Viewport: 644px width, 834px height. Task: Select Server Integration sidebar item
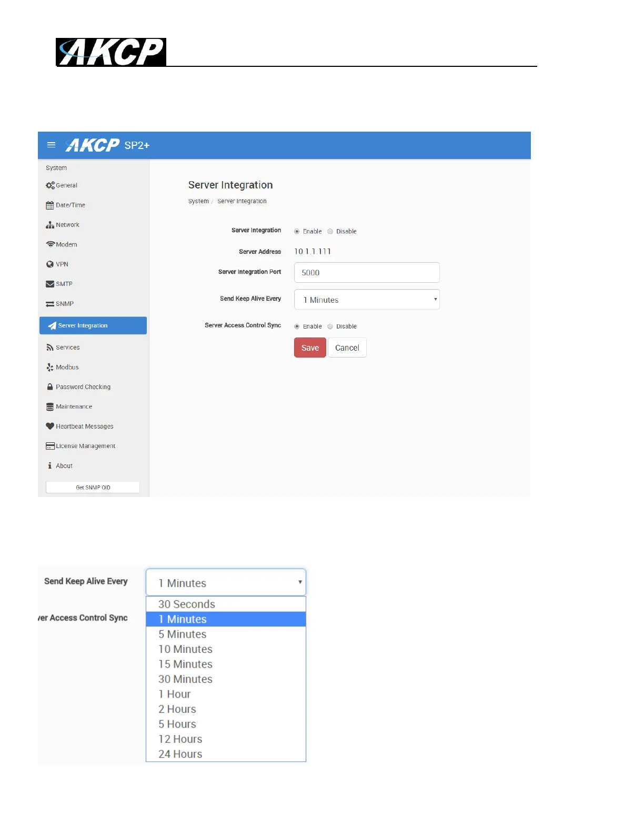[93, 325]
